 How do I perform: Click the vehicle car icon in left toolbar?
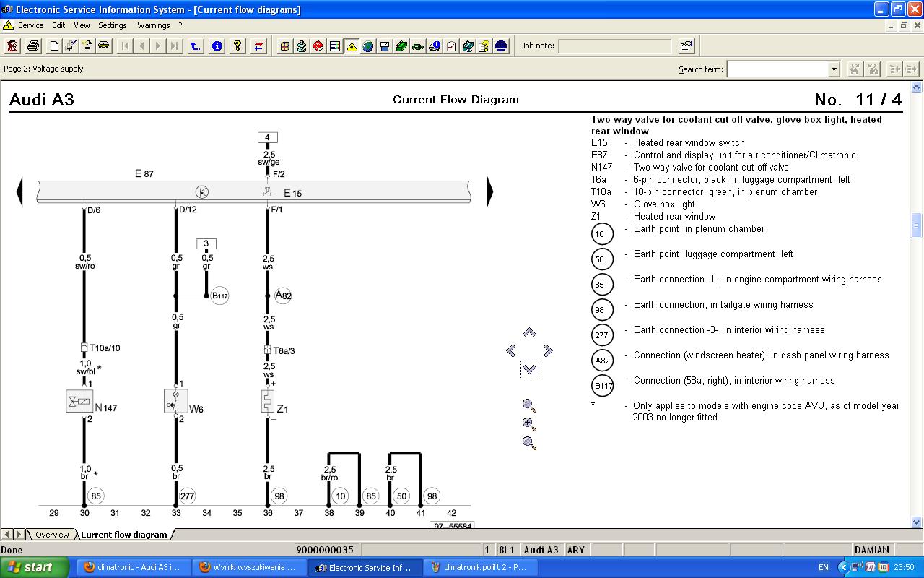tap(104, 46)
